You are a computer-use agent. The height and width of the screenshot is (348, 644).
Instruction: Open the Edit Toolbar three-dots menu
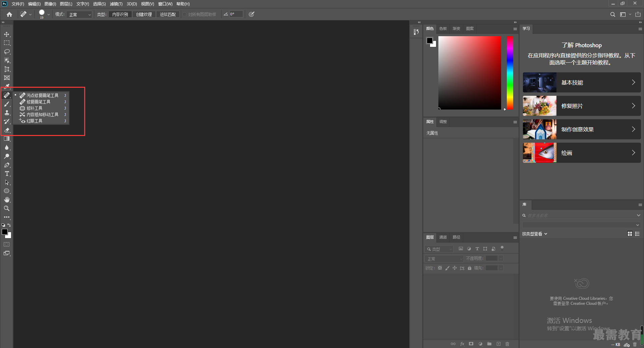point(7,217)
